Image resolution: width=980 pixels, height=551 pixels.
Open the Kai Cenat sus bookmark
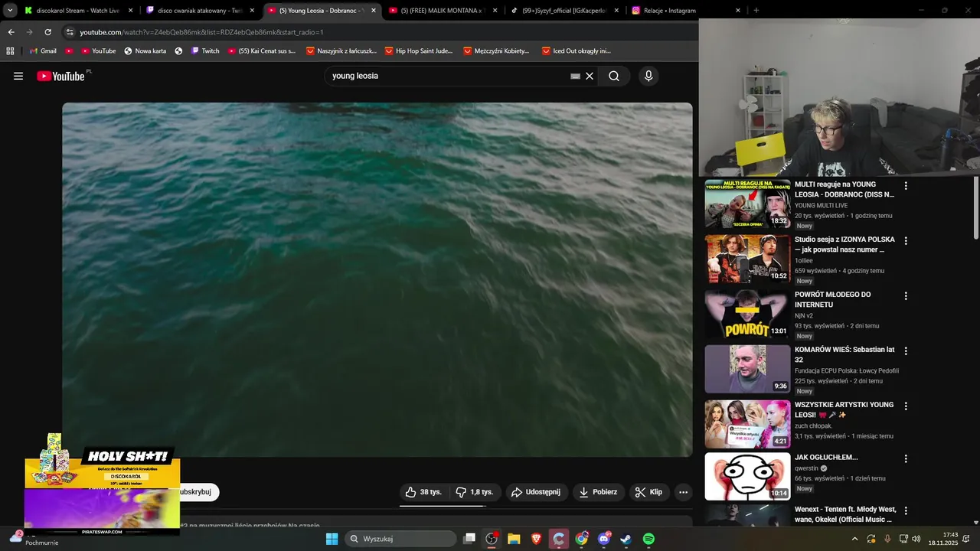tap(262, 51)
